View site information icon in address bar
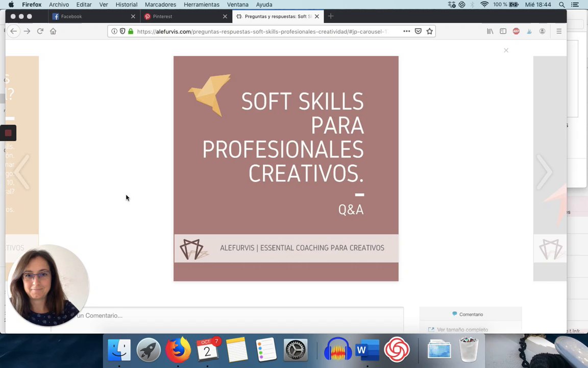The width and height of the screenshot is (588, 368). (114, 31)
